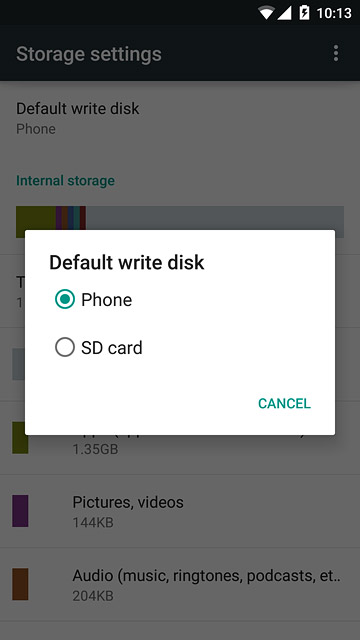This screenshot has width=360, height=640.
Task: Tap the brown Audio color square
Action: coord(20,584)
